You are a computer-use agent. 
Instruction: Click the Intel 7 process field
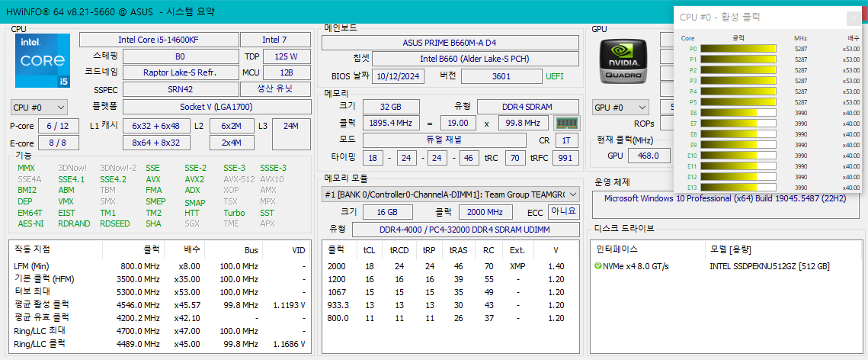(x=275, y=40)
